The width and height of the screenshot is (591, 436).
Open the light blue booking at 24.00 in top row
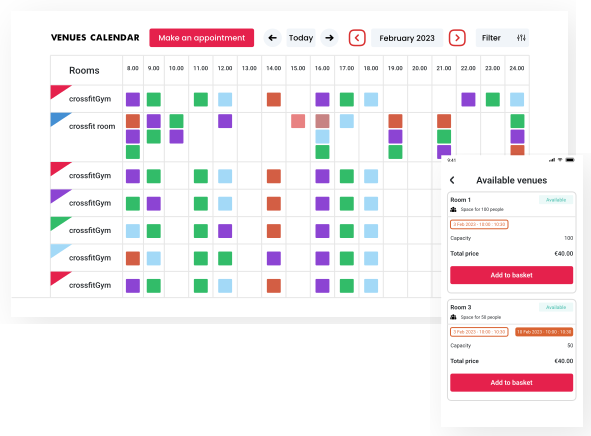point(517,99)
